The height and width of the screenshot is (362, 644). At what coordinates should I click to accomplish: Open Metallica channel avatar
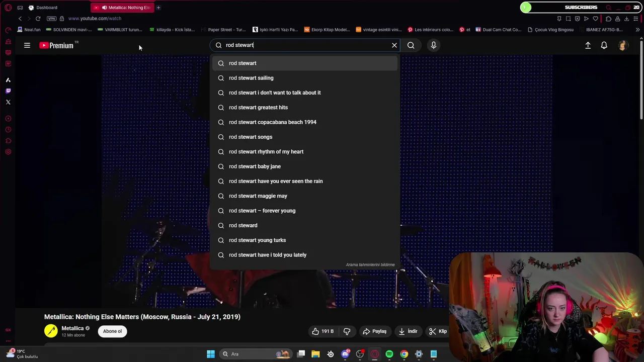click(x=51, y=331)
